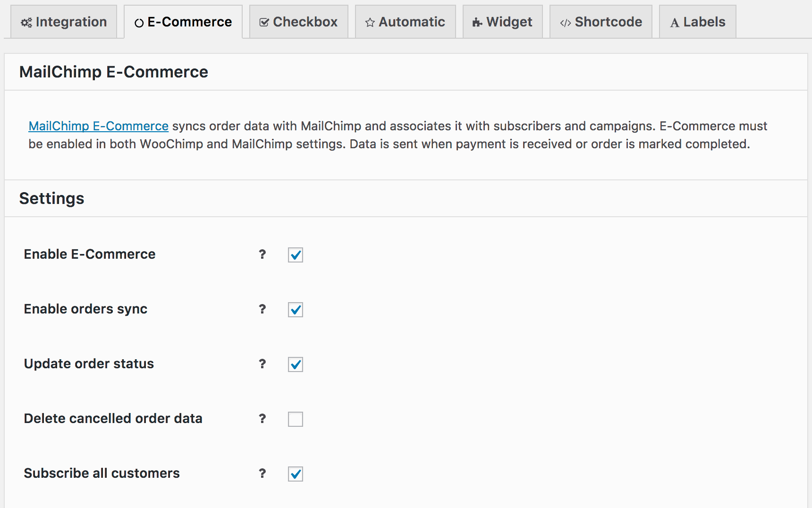The height and width of the screenshot is (508, 812).
Task: Click the puzzle icon on Widget tab
Action: (x=477, y=22)
